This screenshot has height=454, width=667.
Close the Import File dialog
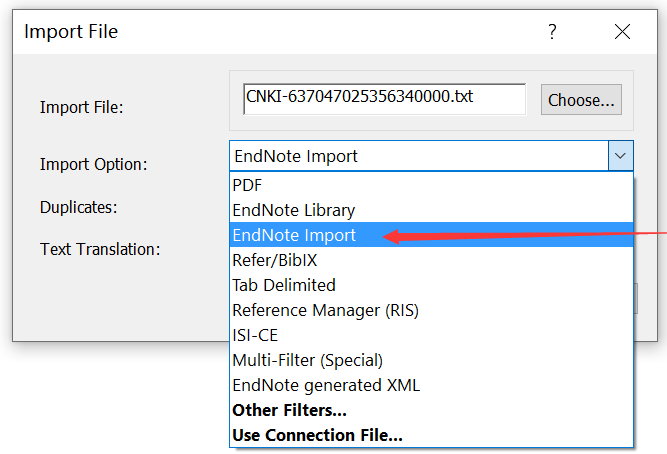pyautogui.click(x=622, y=32)
